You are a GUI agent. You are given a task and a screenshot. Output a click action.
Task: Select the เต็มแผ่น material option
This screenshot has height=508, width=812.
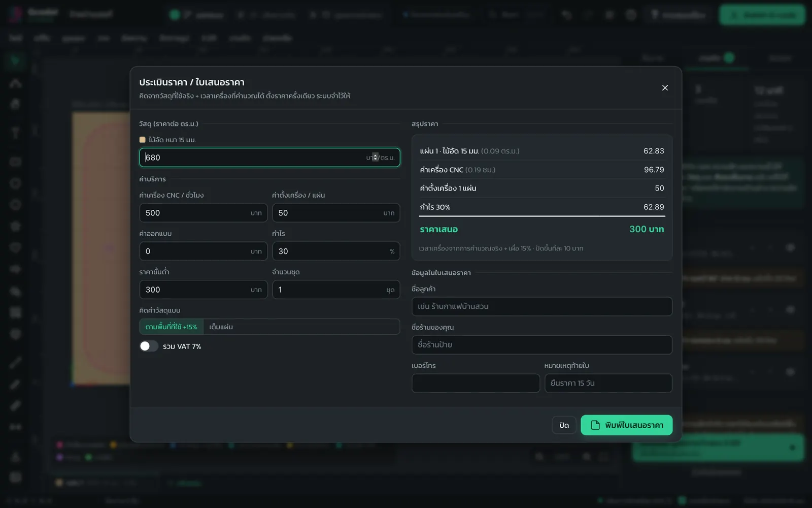tap(221, 327)
